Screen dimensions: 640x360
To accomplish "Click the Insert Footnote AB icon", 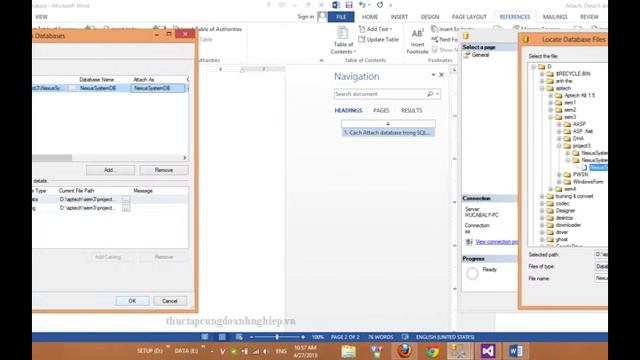I will click(418, 33).
